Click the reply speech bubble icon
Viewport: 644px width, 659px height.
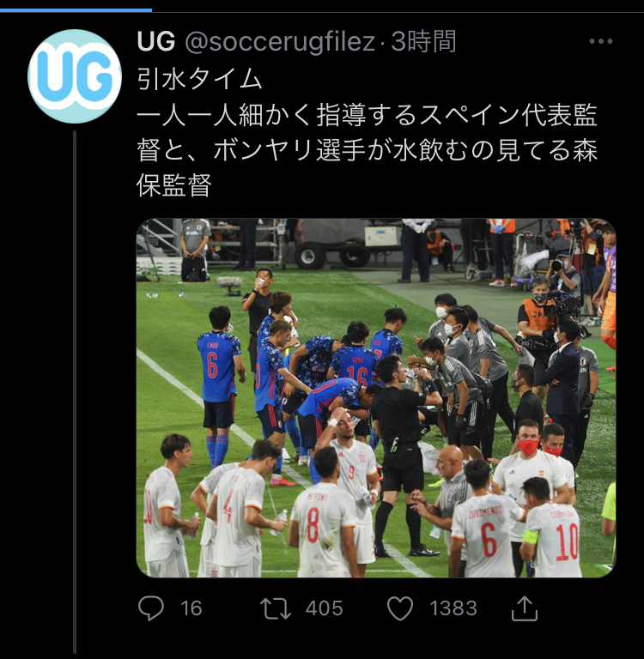[x=151, y=608]
